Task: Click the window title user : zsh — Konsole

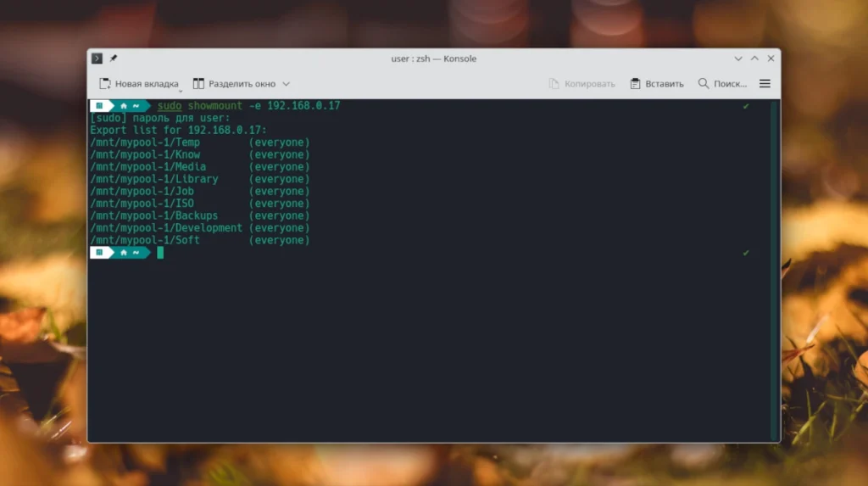Action: coord(433,59)
